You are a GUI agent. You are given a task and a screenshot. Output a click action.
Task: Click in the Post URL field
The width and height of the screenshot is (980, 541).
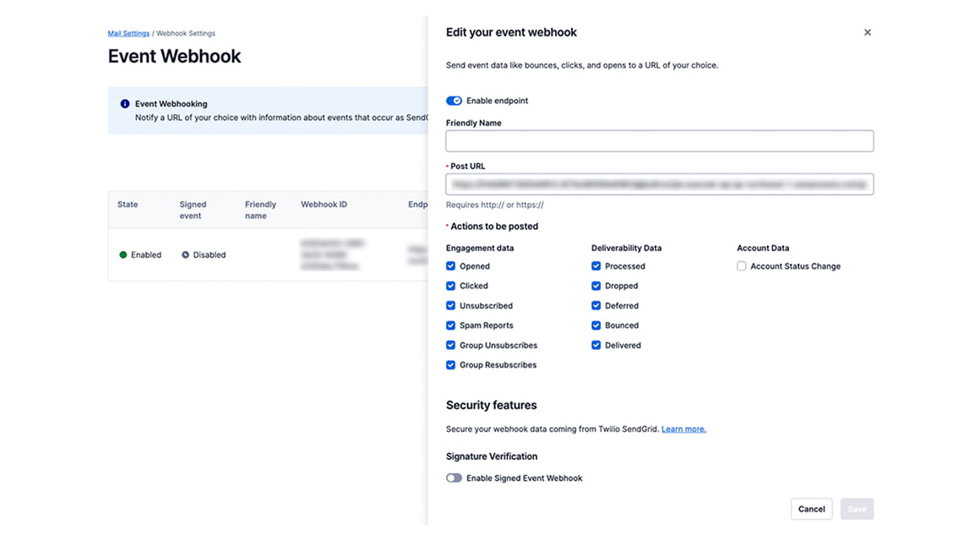pos(659,184)
